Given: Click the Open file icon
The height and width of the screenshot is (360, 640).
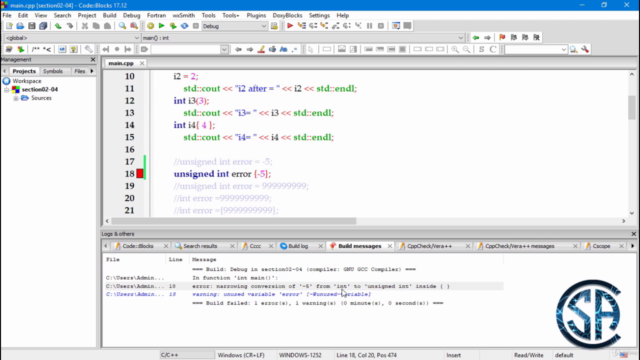Looking at the screenshot, I should pos(20,26).
